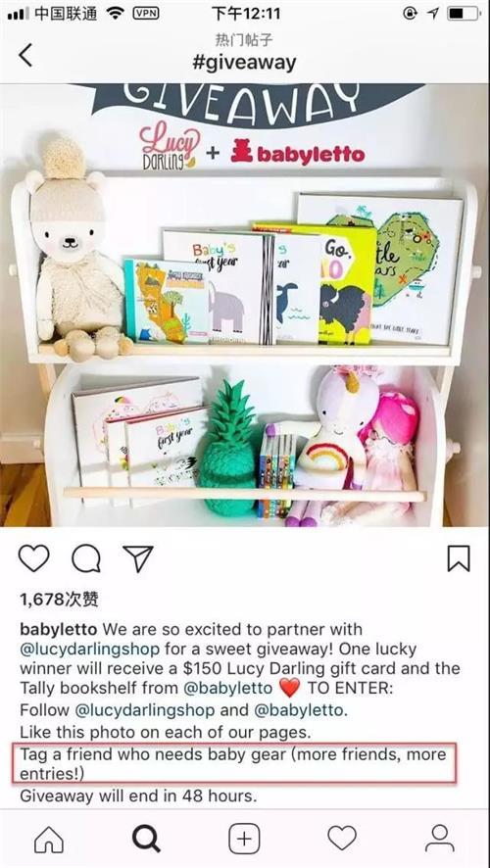Tap the giveaway bookshelf photo
The image size is (490, 868).
click(245, 305)
